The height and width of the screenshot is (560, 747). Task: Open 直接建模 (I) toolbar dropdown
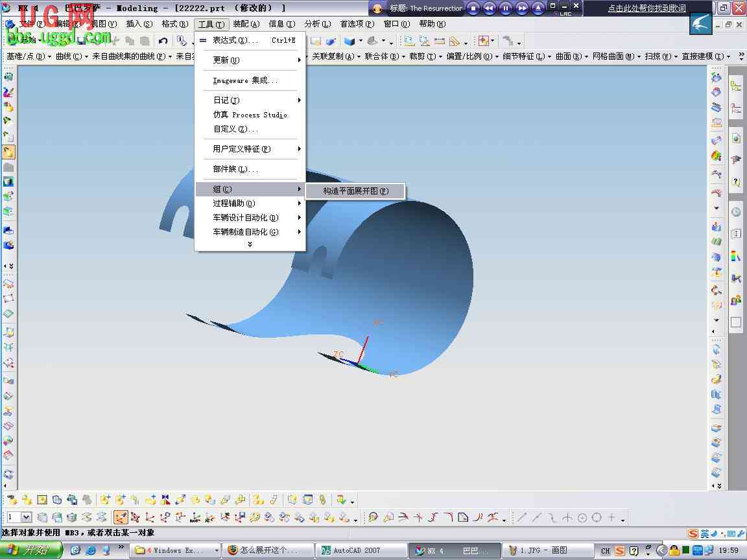pos(706,56)
